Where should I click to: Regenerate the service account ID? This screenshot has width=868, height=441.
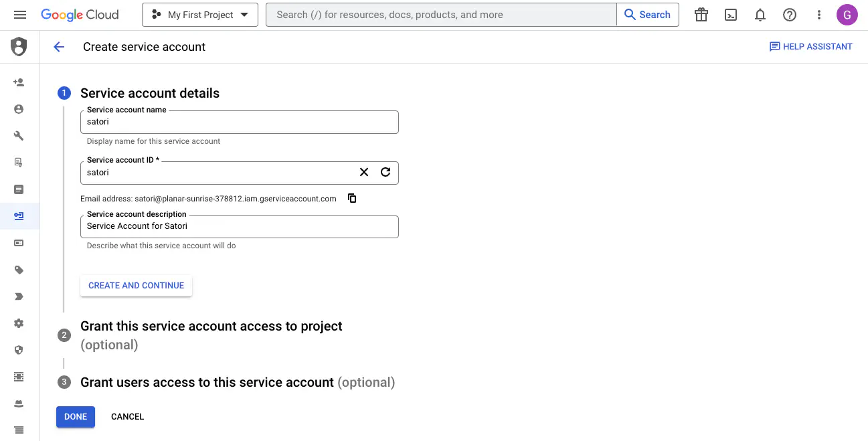click(385, 172)
